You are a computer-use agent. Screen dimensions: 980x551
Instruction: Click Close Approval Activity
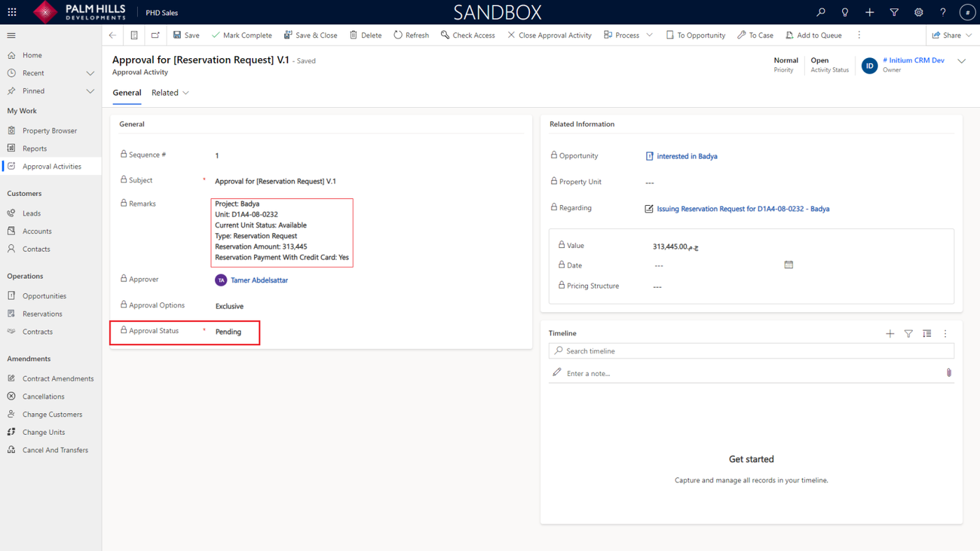click(549, 35)
